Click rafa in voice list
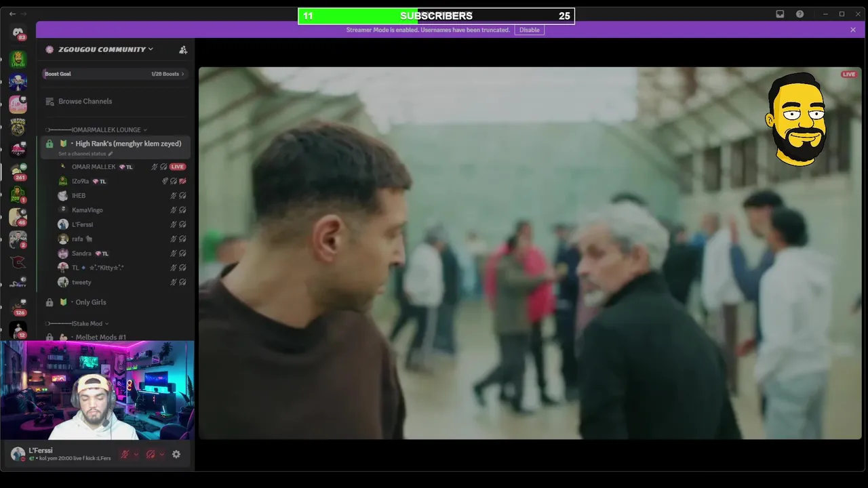The image size is (868, 488). (77, 239)
